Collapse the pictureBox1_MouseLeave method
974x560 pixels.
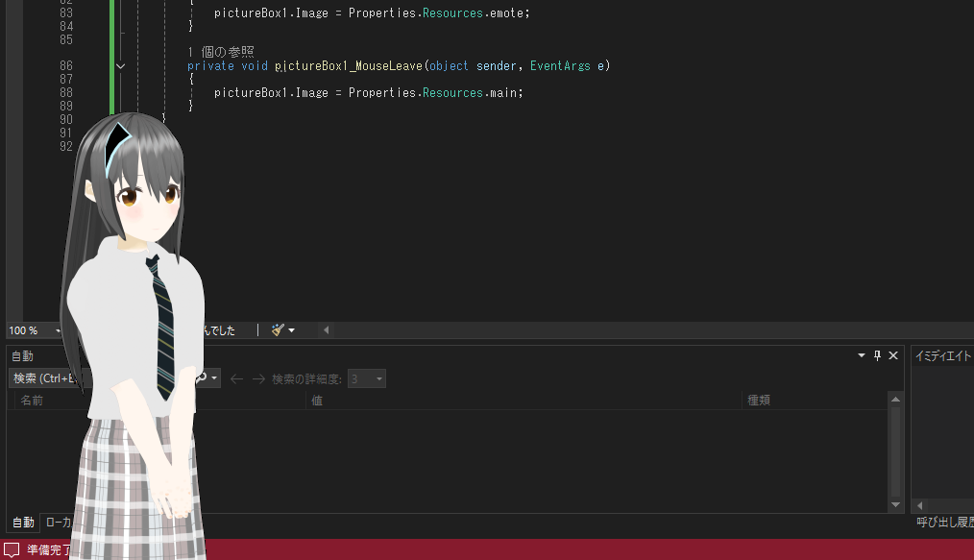click(120, 66)
